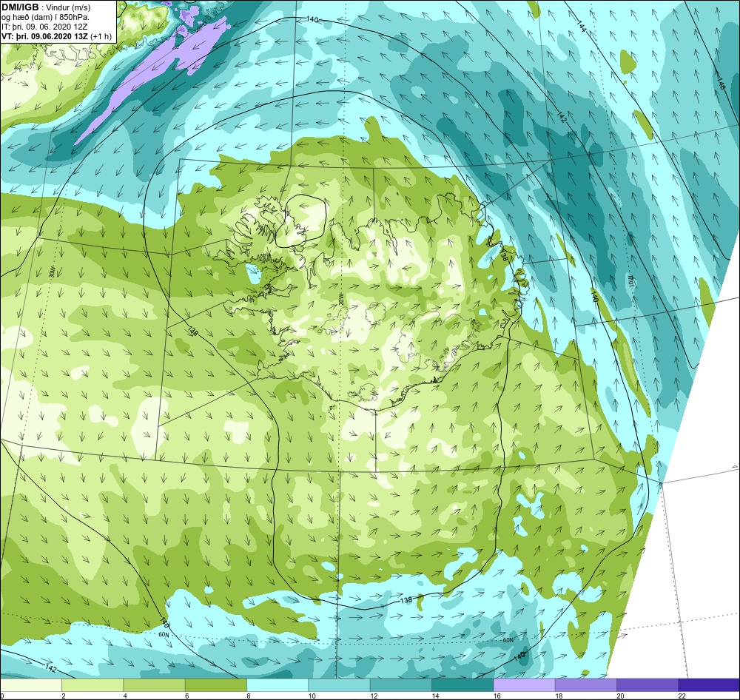Click the '146' contour label
The image size is (740, 700).
tap(721, 84)
